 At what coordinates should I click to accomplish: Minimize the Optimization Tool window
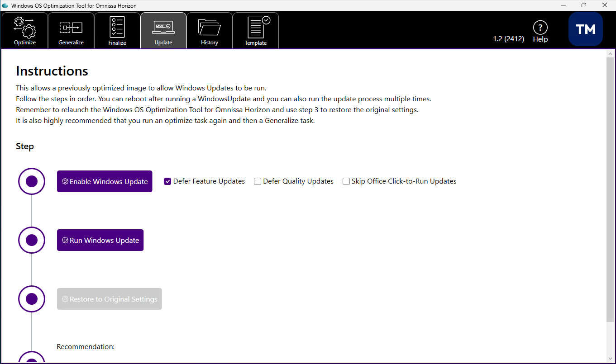[x=563, y=5]
